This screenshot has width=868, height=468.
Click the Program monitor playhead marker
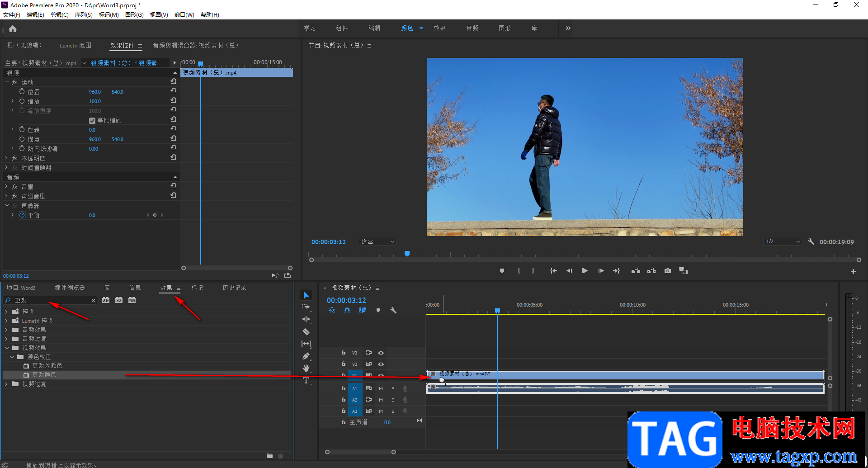point(407,254)
